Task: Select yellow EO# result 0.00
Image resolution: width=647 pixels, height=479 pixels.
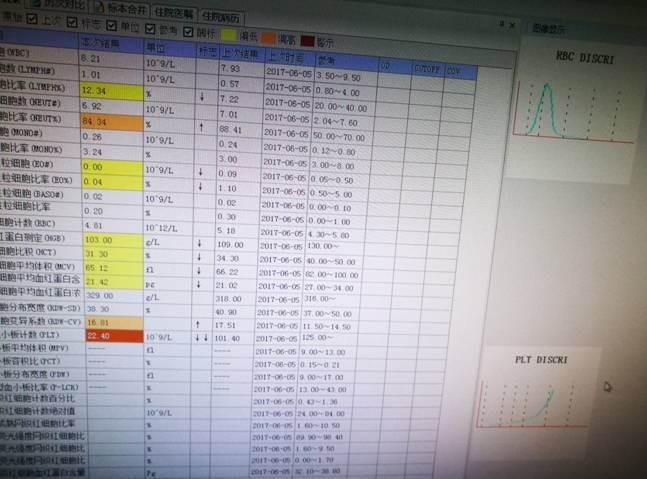Action: coord(112,167)
